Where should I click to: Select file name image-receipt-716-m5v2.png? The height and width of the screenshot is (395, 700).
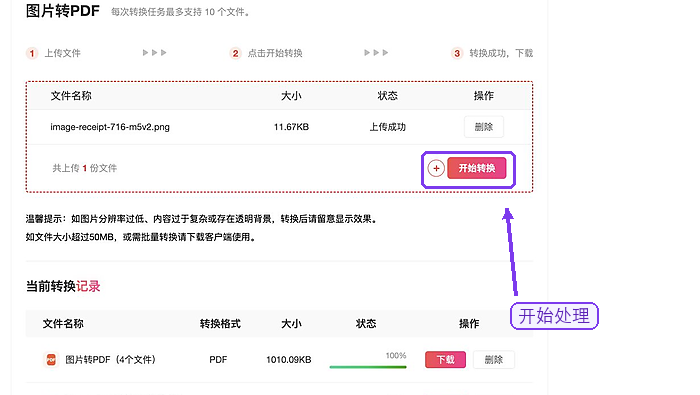tap(110, 127)
